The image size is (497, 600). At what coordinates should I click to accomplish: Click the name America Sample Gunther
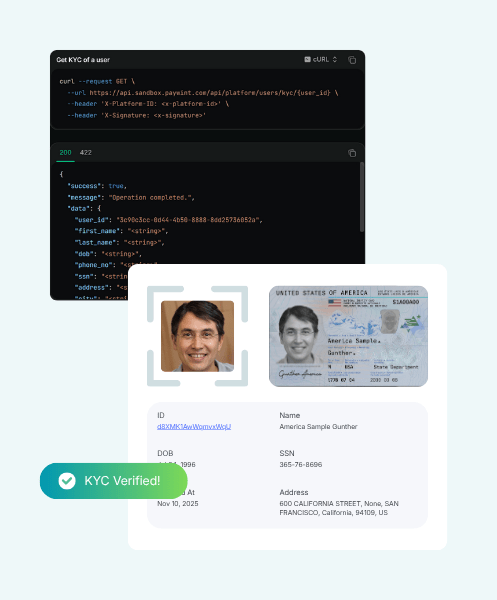click(318, 427)
